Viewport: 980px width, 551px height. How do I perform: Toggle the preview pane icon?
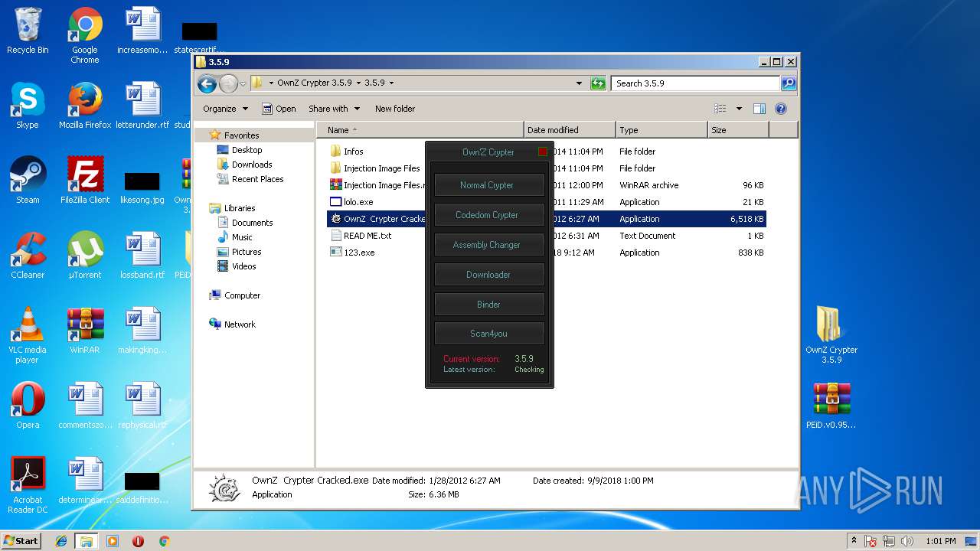[x=759, y=109]
